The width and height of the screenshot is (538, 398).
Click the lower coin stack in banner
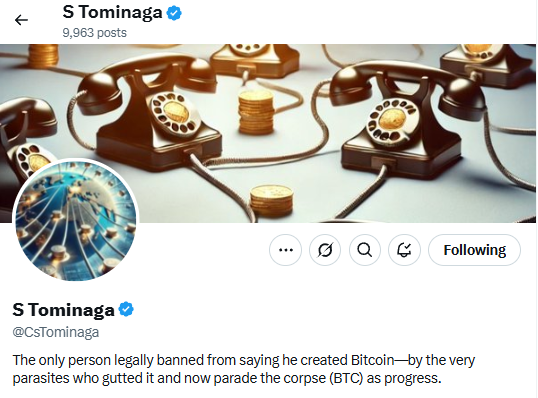pos(271,201)
